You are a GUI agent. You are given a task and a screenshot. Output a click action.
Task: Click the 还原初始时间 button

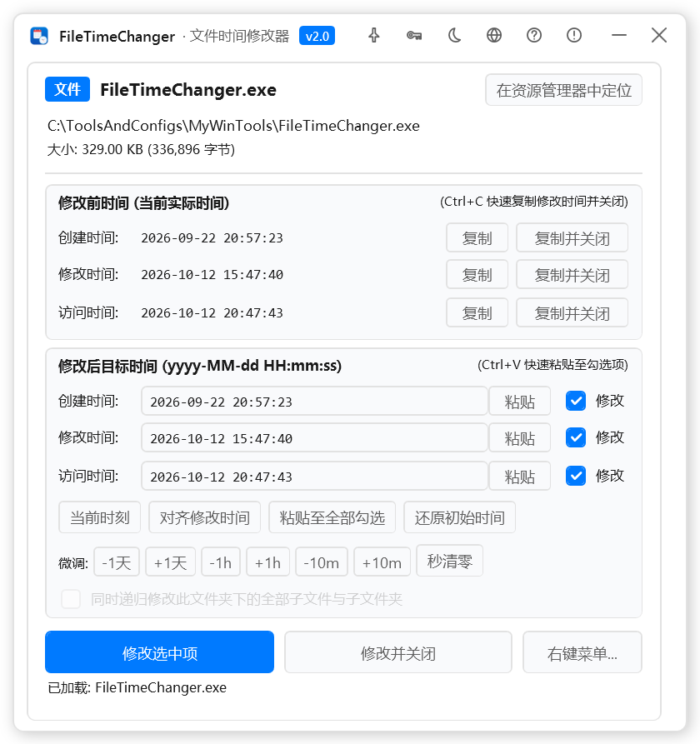[459, 517]
